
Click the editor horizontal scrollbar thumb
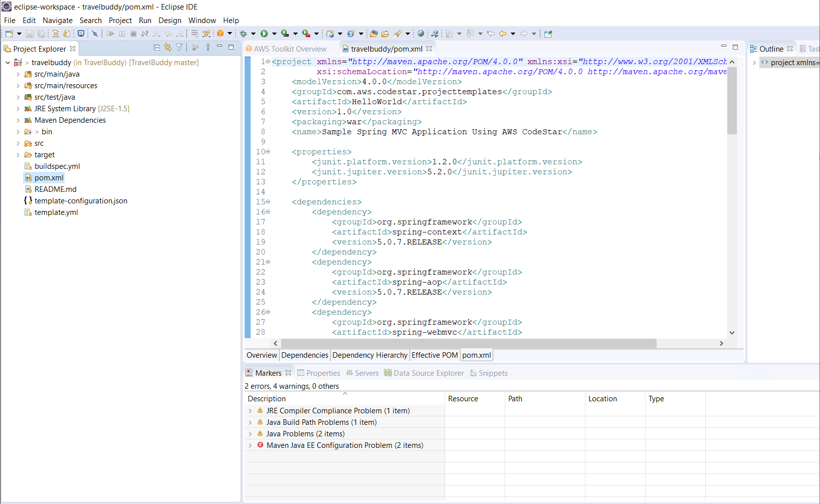469,343
